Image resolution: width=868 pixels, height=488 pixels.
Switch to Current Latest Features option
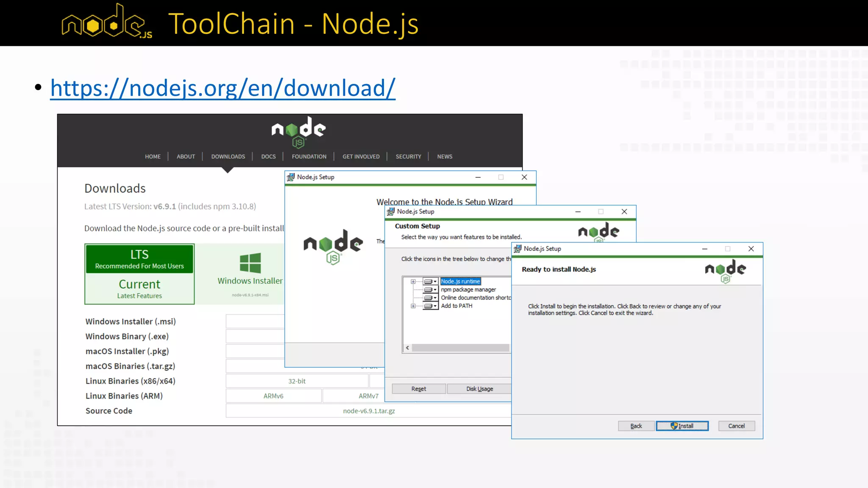[x=139, y=288]
